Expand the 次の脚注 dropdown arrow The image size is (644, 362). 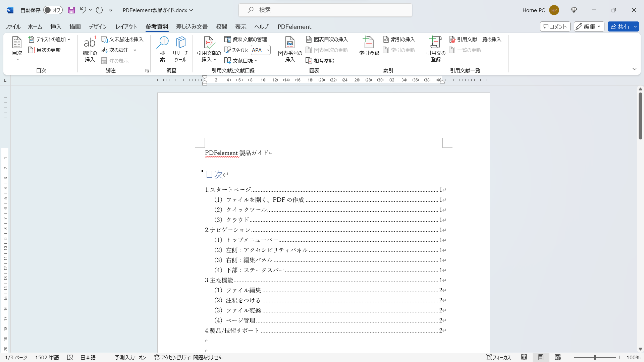pyautogui.click(x=135, y=50)
